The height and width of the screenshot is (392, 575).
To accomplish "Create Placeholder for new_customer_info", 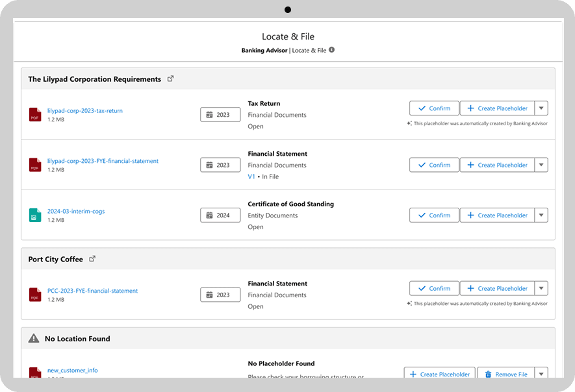I will [440, 373].
